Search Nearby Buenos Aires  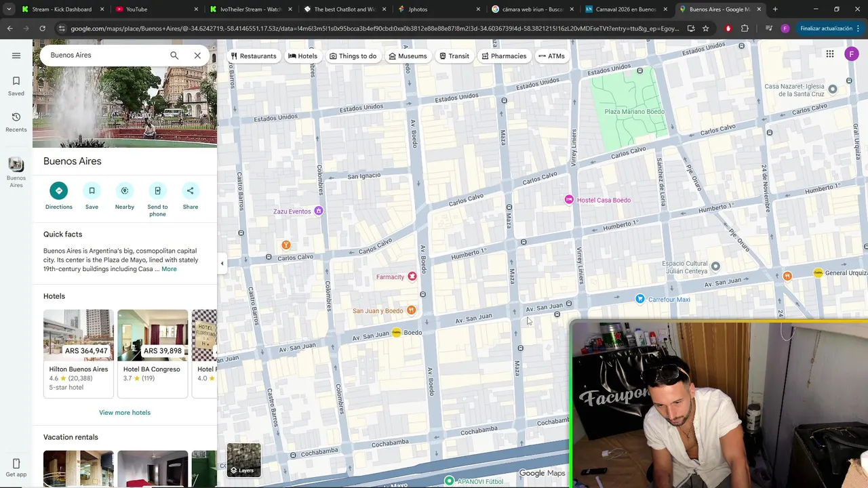coord(125,196)
